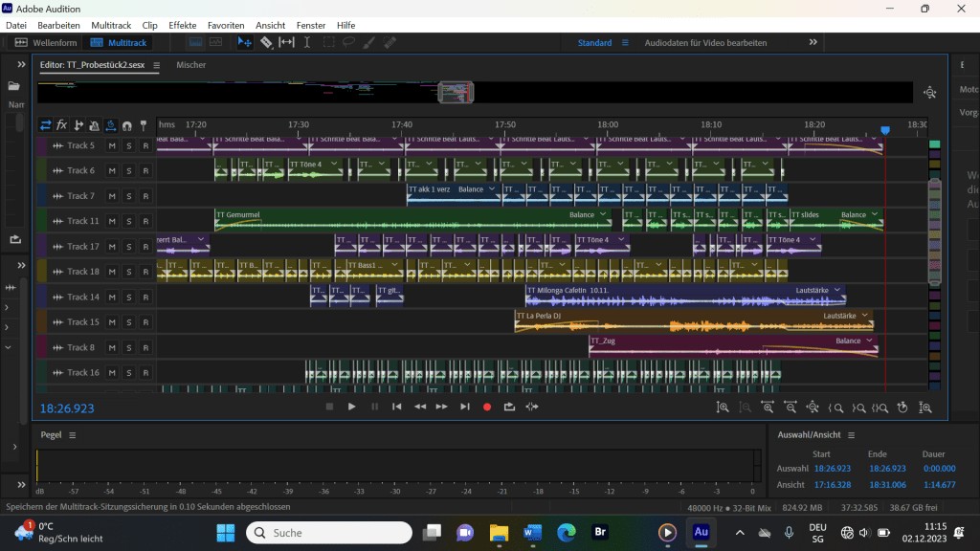Select the Move tool
This screenshot has width=980, height=551.
click(x=245, y=42)
